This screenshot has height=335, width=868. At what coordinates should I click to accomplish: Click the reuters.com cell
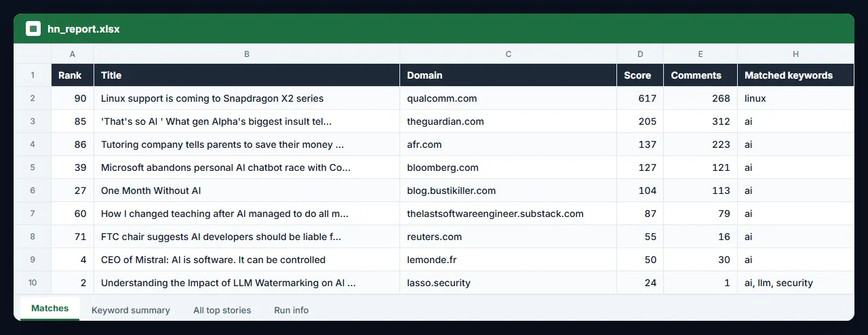pyautogui.click(x=508, y=237)
